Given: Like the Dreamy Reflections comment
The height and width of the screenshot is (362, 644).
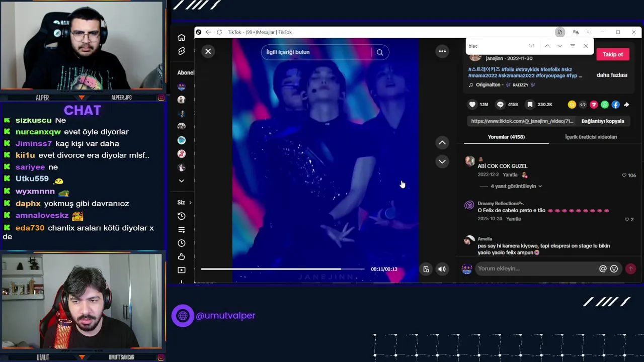Looking at the screenshot, I should tap(627, 220).
